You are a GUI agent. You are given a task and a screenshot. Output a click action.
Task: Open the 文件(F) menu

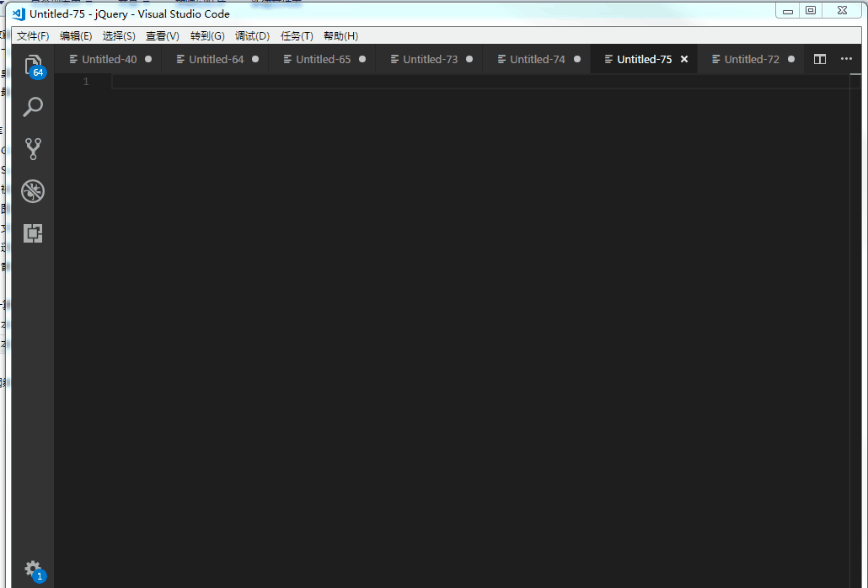tap(33, 36)
